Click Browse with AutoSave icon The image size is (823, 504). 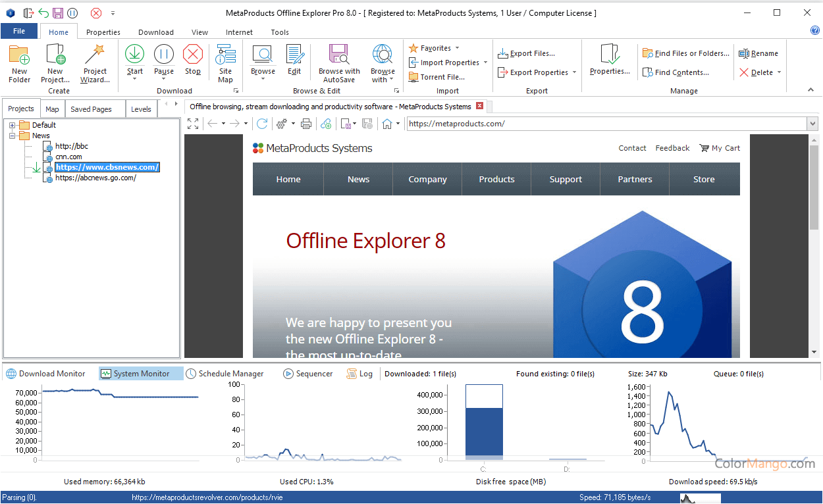point(339,55)
